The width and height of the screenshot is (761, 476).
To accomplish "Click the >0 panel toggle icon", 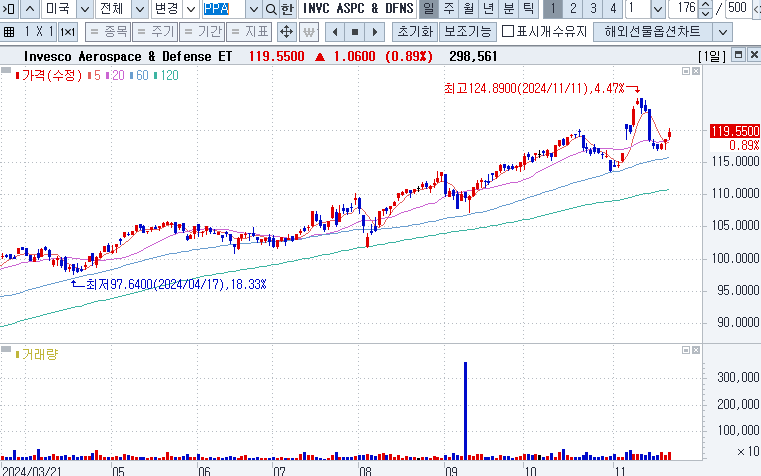I will pos(9,9).
